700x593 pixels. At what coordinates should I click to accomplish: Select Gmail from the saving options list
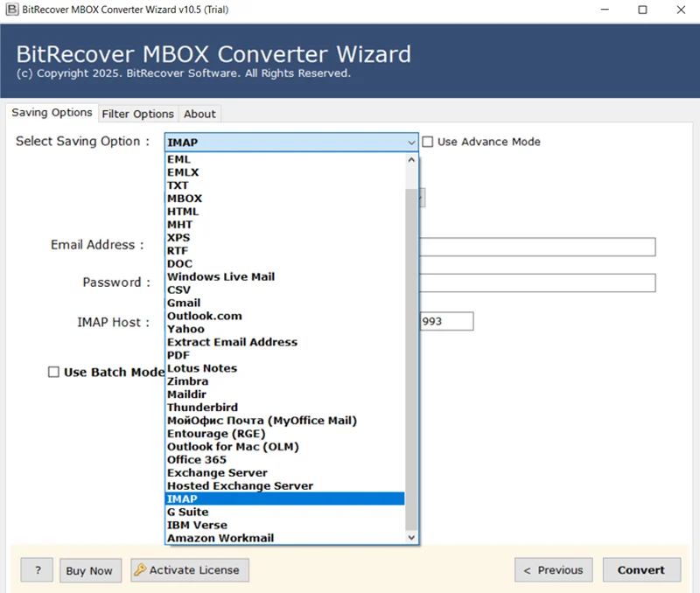[184, 303]
